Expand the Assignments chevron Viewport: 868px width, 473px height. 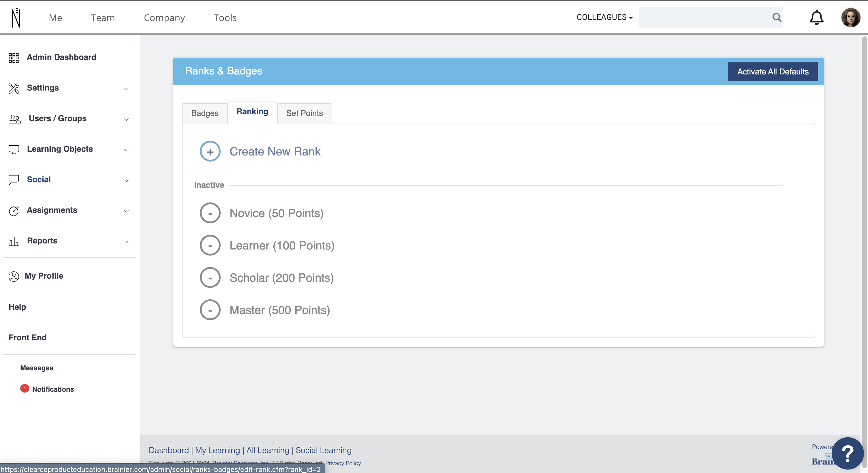(126, 211)
